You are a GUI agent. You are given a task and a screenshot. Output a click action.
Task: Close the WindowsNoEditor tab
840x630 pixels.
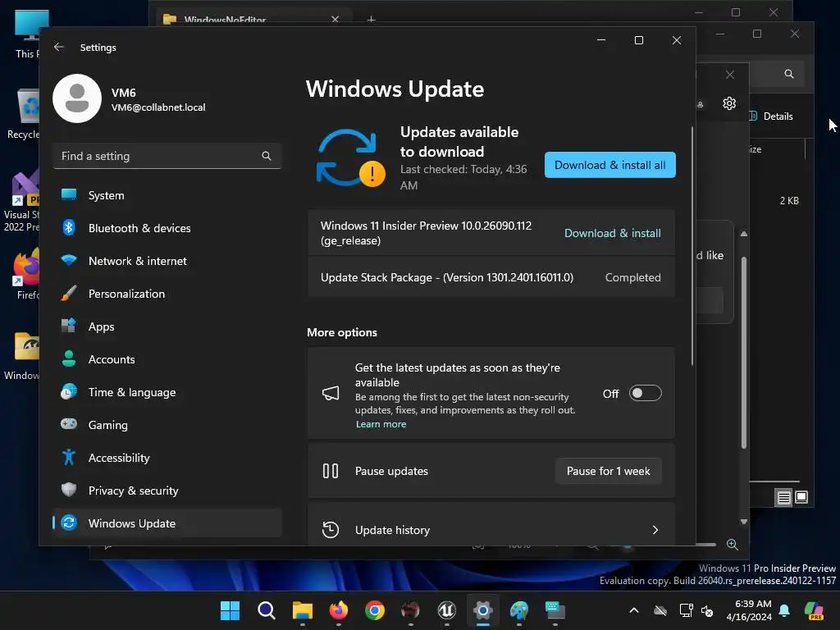[x=335, y=20]
